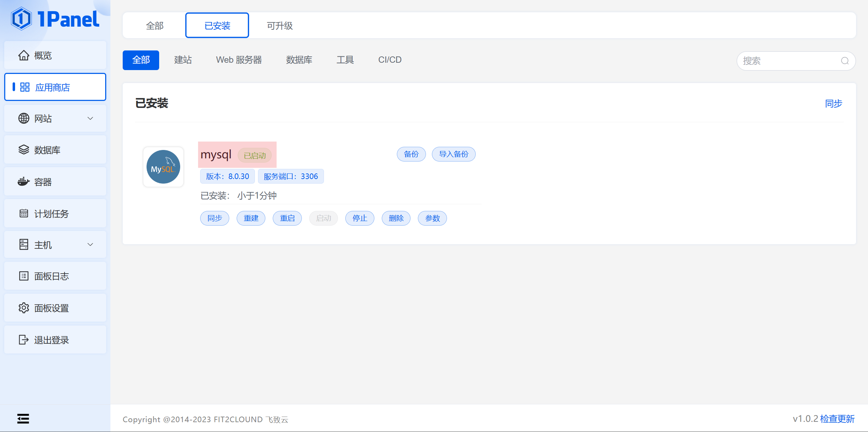The image size is (868, 432).
Task: Open the overview home icon
Action: click(24, 55)
